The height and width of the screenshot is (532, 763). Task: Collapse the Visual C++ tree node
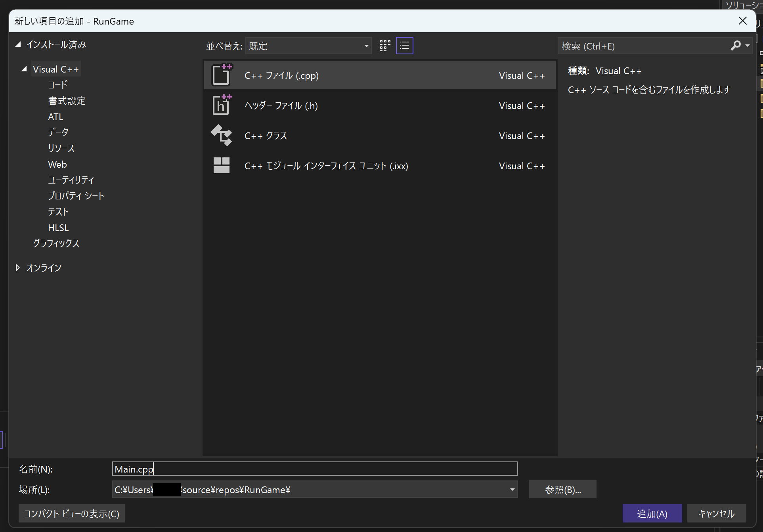click(24, 69)
